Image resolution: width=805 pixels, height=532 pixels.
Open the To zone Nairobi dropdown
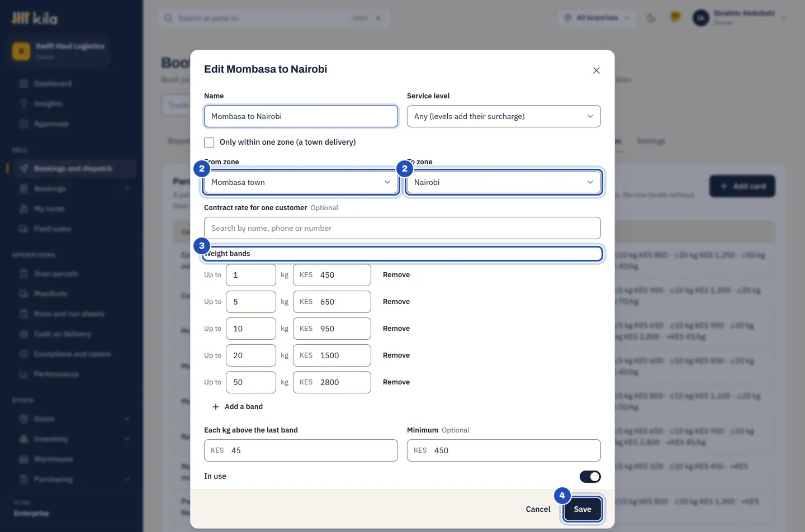pos(504,182)
